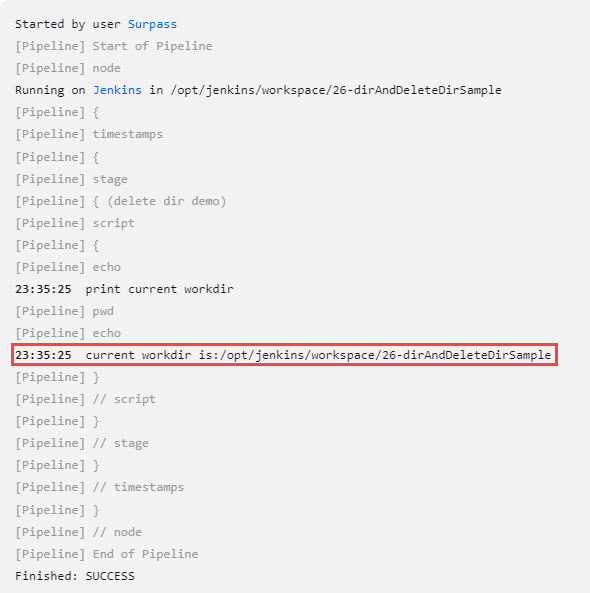Click the 'End of Pipeline' log line
Image resolution: width=590 pixels, height=593 pixels.
pos(107,554)
